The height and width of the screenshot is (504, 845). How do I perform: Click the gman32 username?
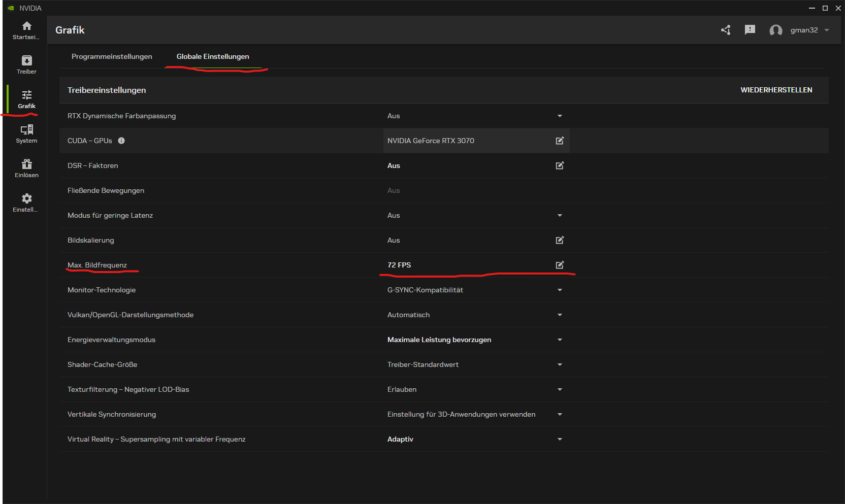[804, 30]
